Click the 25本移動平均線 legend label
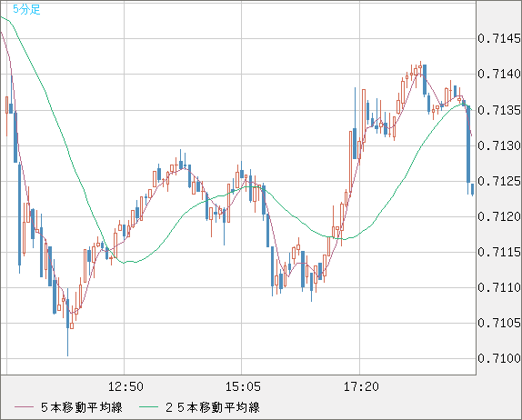This screenshot has width=522, height=420. (x=213, y=407)
